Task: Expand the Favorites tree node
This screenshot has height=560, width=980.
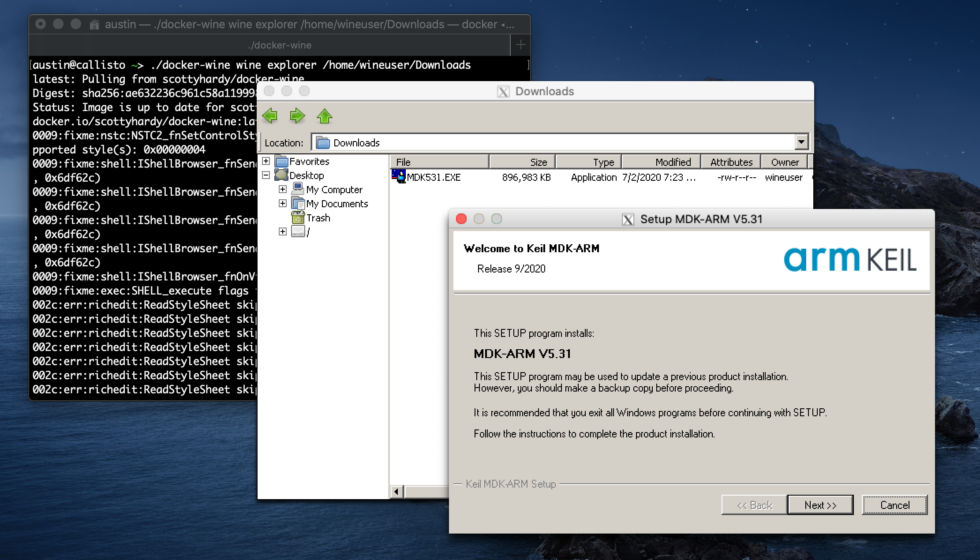Action: (x=266, y=161)
